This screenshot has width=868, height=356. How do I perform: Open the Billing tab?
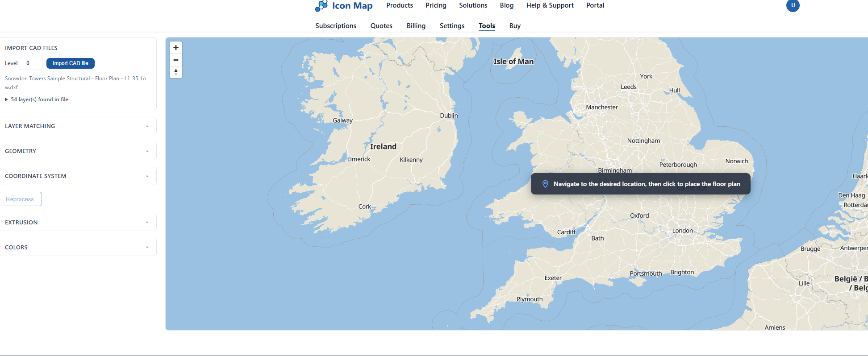(416, 26)
